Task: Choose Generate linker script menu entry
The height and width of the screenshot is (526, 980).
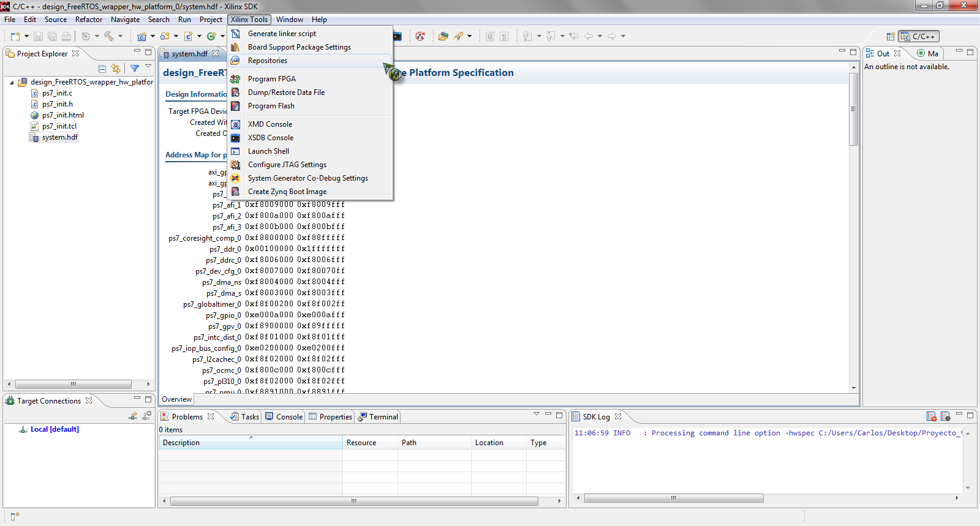Action: (x=310, y=34)
